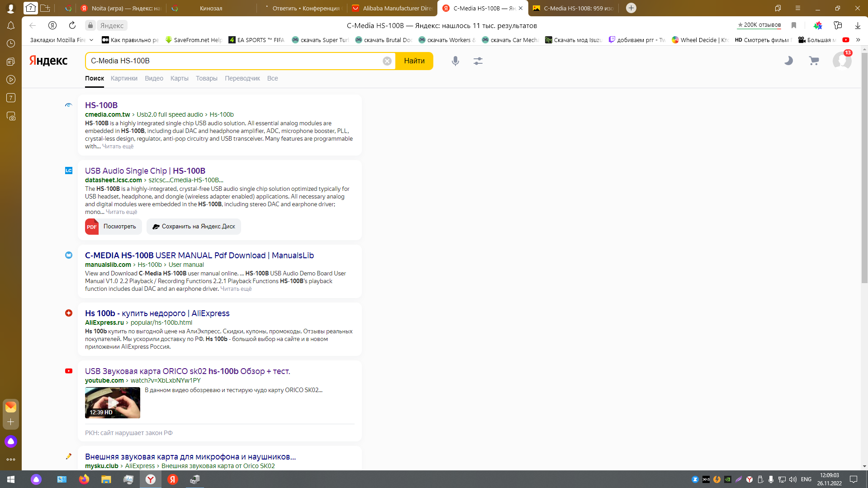Image resolution: width=868 pixels, height=488 pixels.
Task: Open File Explorer from the taskbar
Action: (x=106, y=479)
